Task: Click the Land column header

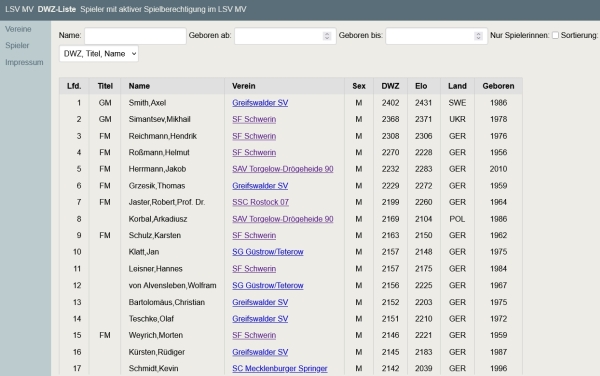Action: [x=457, y=86]
